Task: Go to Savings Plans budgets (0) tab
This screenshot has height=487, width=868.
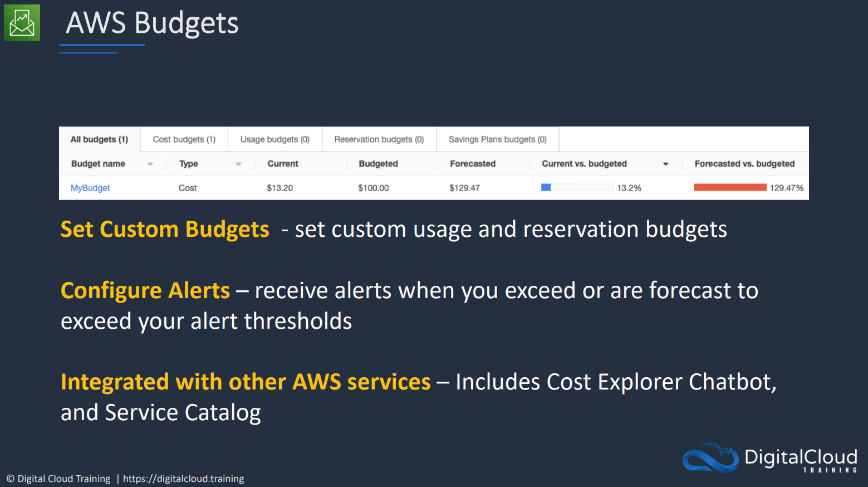Action: tap(498, 139)
